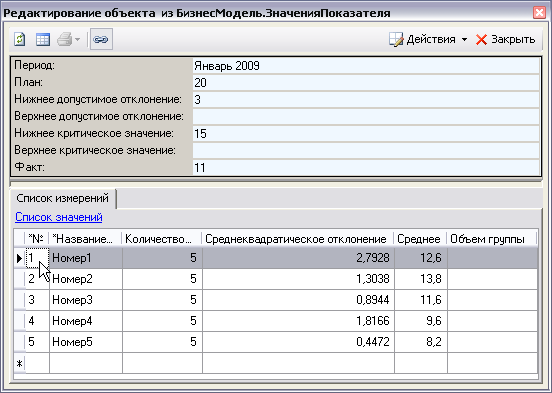Click the Период field with Январь 2009
552x393 pixels.
366,66
